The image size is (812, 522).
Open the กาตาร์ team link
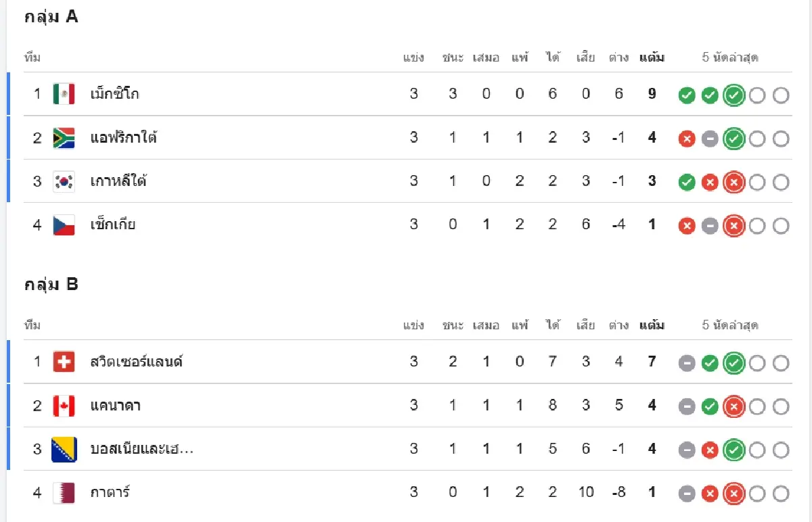pos(110,492)
